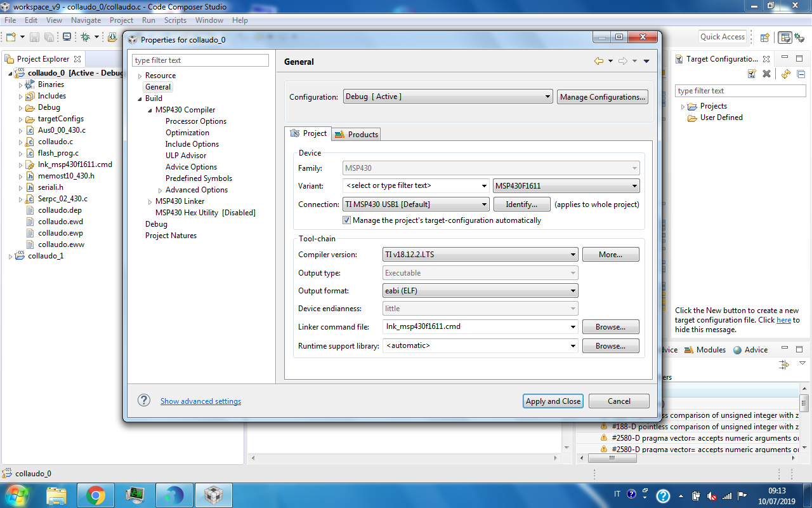Click Properties dialog filter text field

200,60
